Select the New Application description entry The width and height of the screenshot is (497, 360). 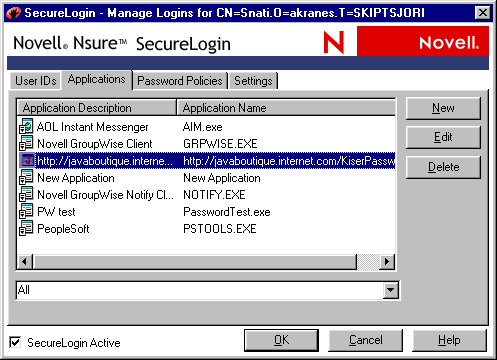point(76,178)
